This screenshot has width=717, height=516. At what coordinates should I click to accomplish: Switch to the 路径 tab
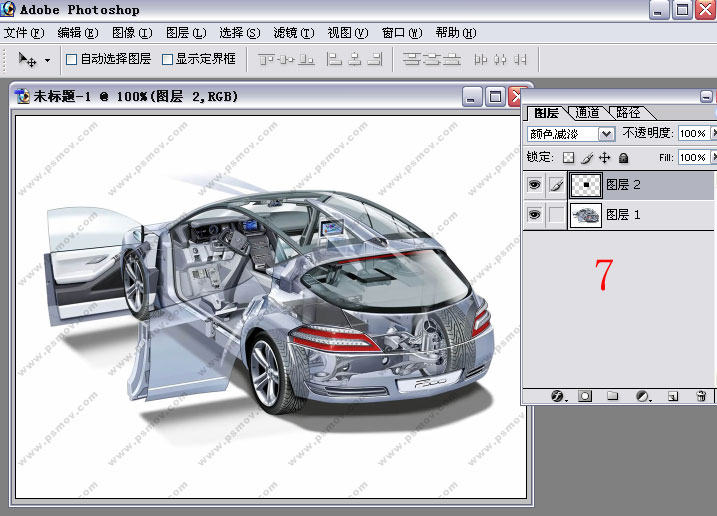[x=628, y=113]
